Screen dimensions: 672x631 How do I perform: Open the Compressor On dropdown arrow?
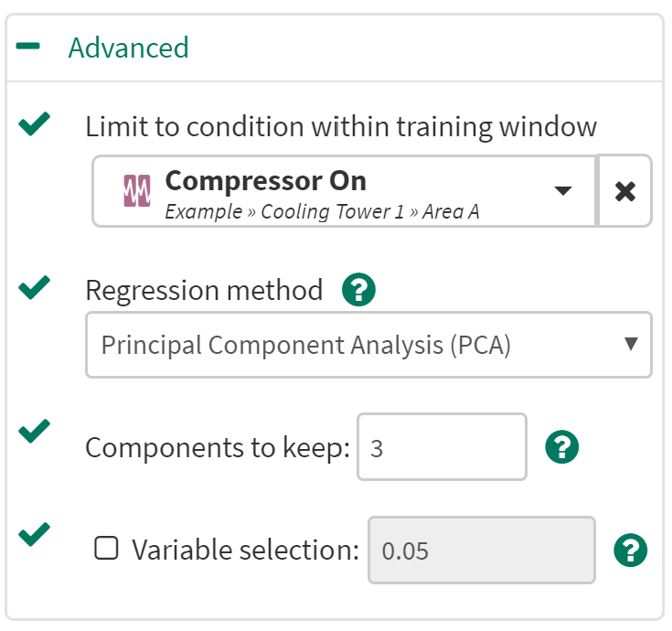click(x=563, y=190)
